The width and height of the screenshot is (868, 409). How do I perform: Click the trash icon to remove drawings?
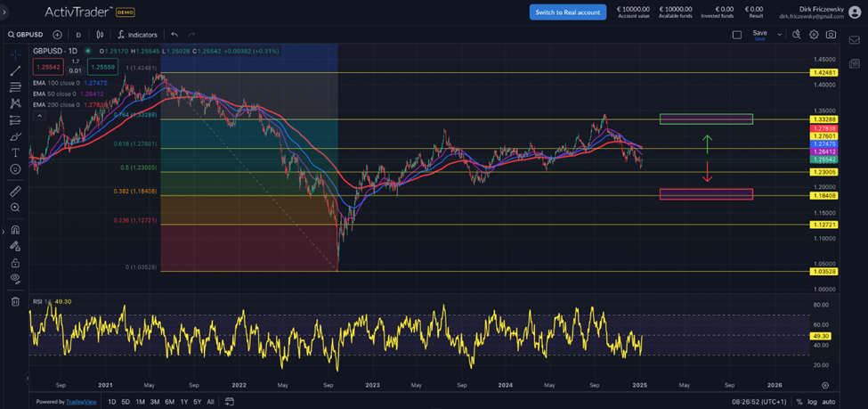click(x=15, y=301)
